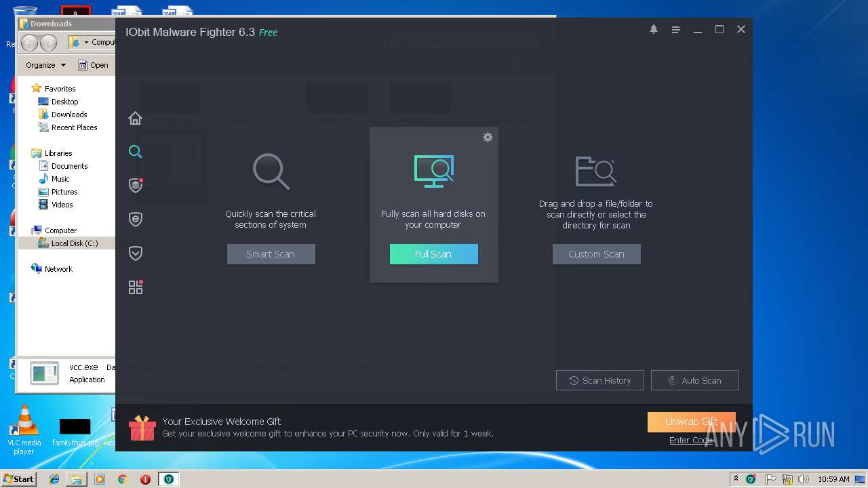Click the Smart Scan magnifier graphic
The image size is (868, 488).
(x=271, y=171)
